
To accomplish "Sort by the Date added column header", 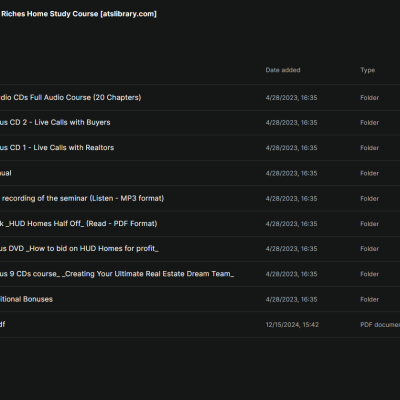I will coord(283,70).
